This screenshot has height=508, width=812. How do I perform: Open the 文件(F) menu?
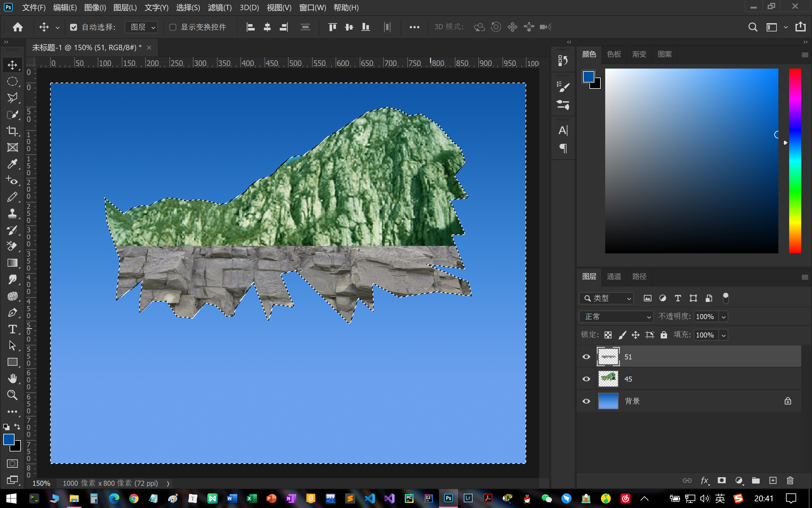[34, 7]
